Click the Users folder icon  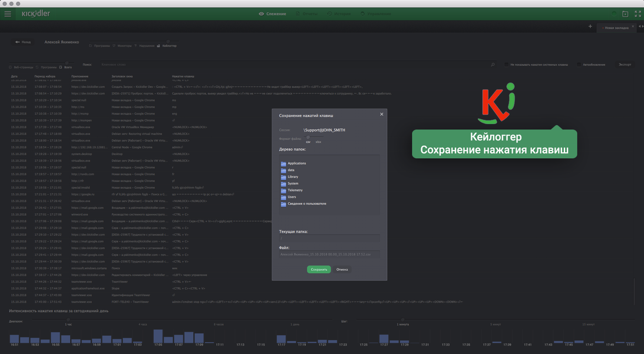[283, 197]
